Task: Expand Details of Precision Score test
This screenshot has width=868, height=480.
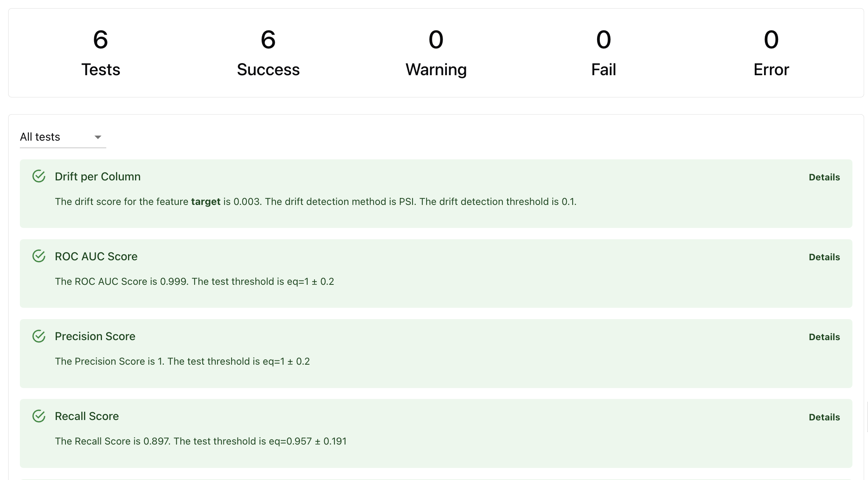Action: 824,337
